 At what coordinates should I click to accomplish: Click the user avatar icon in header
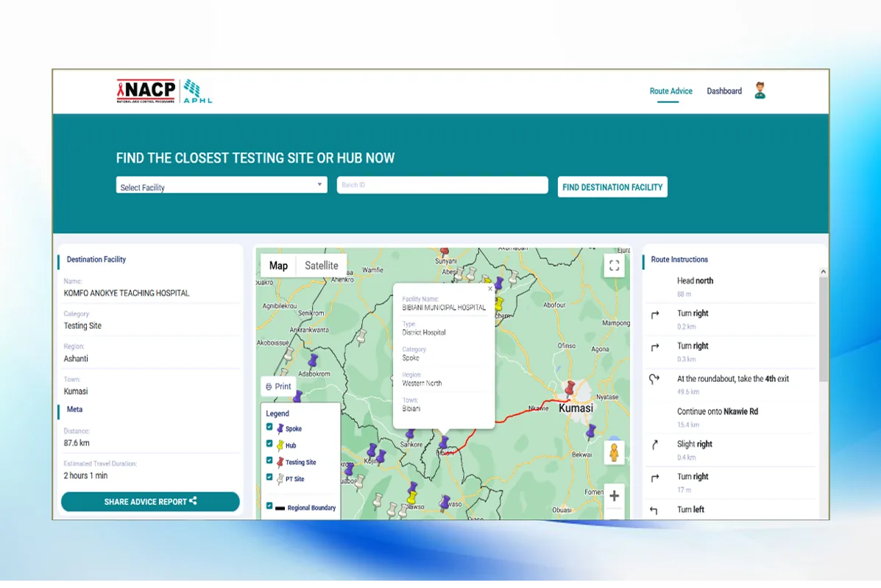pyautogui.click(x=760, y=91)
